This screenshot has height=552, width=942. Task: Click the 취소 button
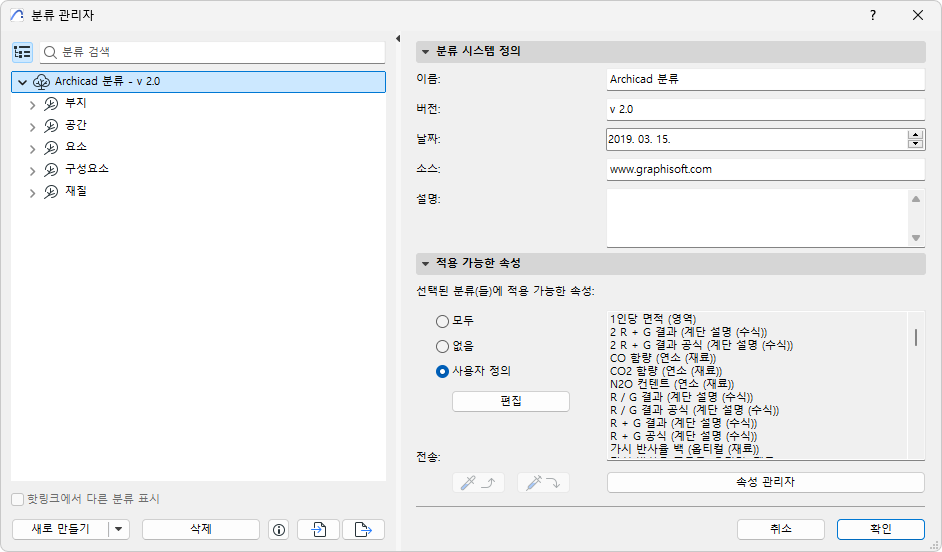(x=780, y=530)
